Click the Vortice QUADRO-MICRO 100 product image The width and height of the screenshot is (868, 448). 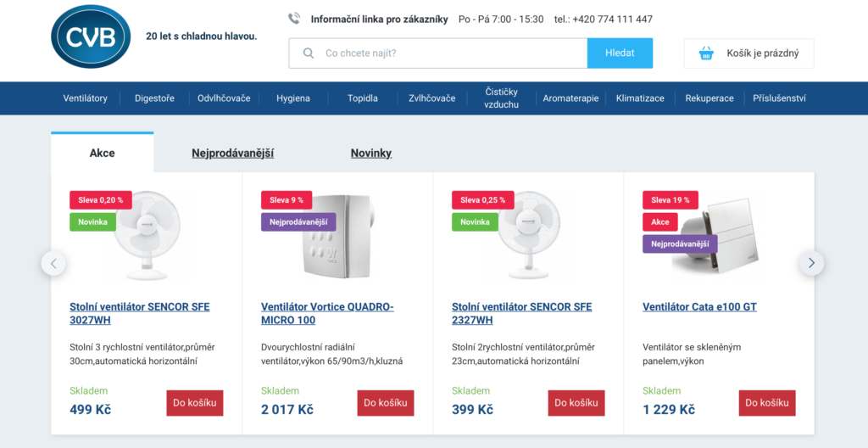pos(339,236)
